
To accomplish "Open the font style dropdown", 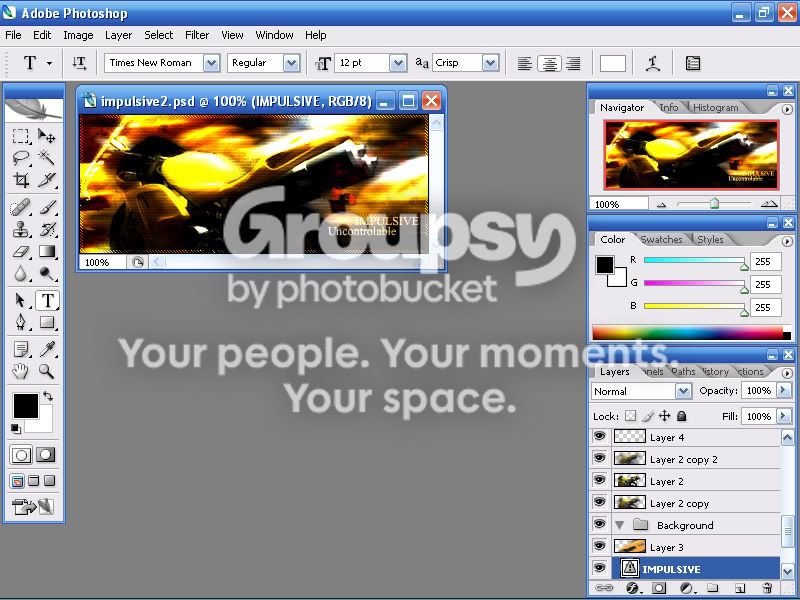I will (x=291, y=63).
